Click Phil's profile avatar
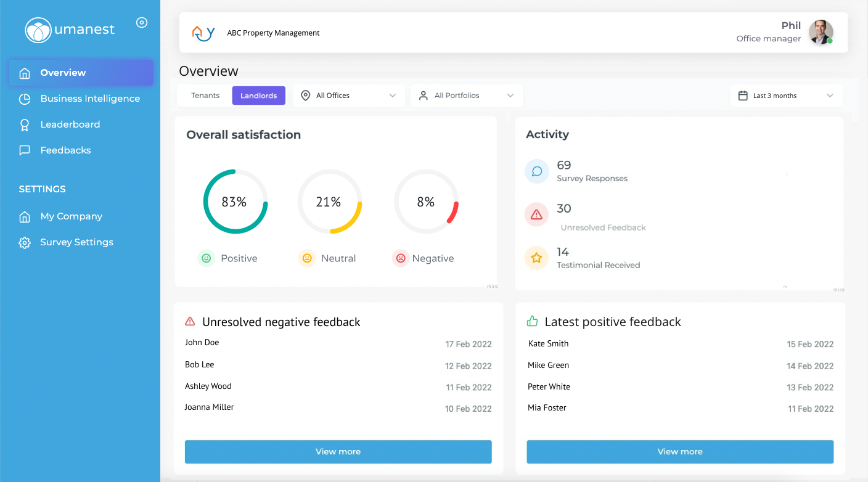This screenshot has height=482, width=868. 821,32
